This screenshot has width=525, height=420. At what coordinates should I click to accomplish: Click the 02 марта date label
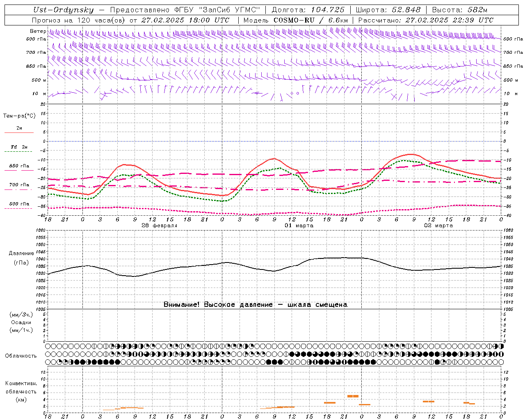click(438, 226)
